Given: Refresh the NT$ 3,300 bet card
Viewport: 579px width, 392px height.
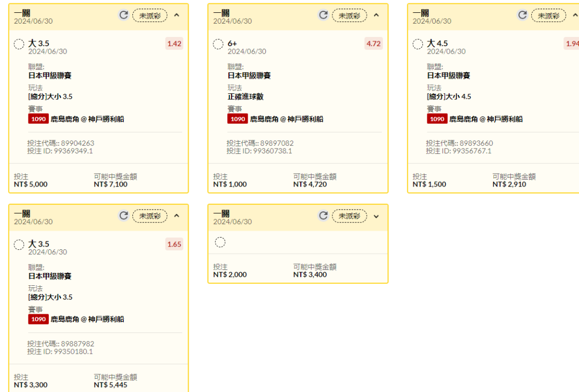Looking at the screenshot, I should (x=124, y=216).
